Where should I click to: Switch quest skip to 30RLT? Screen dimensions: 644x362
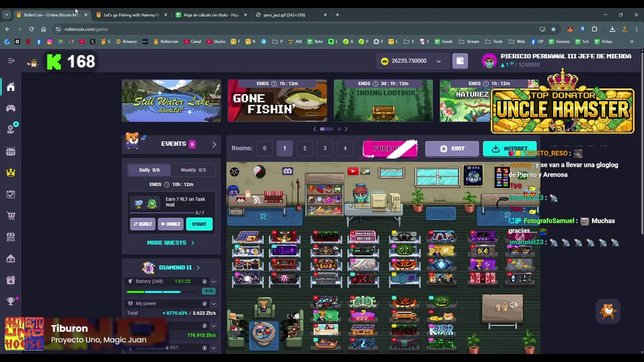pyautogui.click(x=170, y=224)
